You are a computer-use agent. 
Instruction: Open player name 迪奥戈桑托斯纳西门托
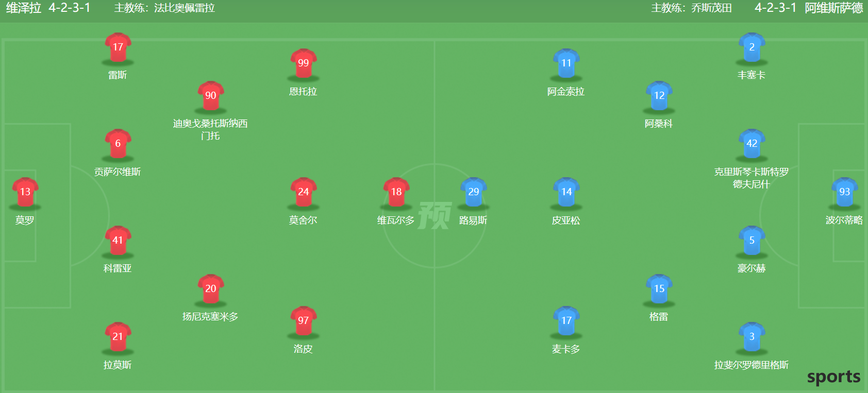(210, 129)
